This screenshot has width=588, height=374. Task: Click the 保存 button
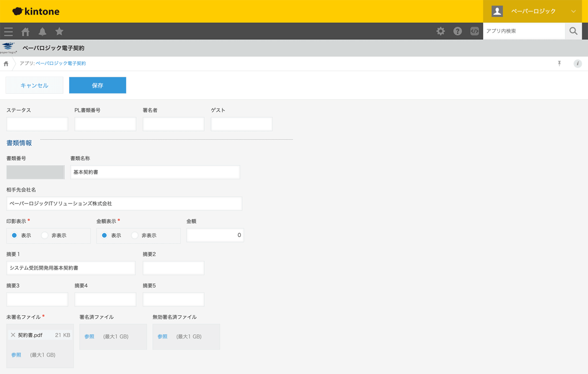97,85
